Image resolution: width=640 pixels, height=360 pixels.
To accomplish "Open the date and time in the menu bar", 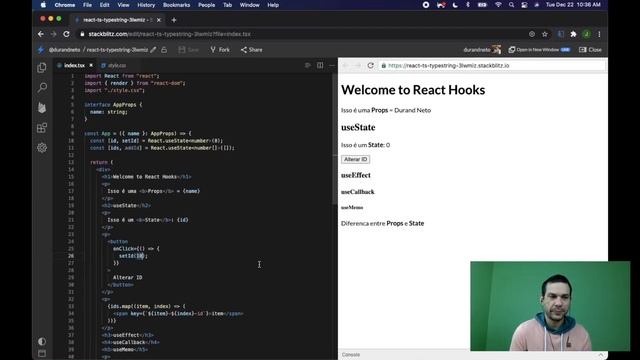I will click(x=573, y=5).
